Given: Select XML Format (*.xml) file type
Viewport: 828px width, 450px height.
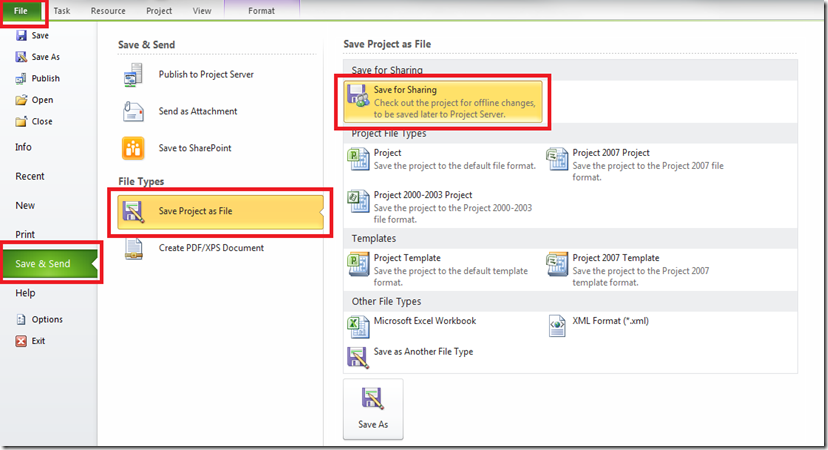Looking at the screenshot, I should 610,321.
